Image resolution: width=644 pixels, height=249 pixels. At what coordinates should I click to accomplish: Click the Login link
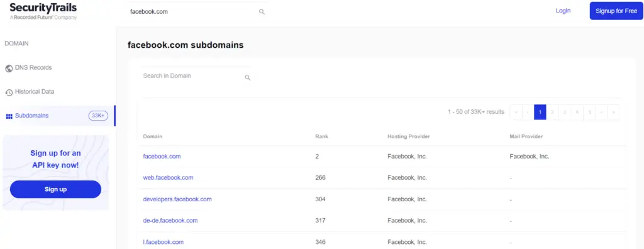pos(563,11)
